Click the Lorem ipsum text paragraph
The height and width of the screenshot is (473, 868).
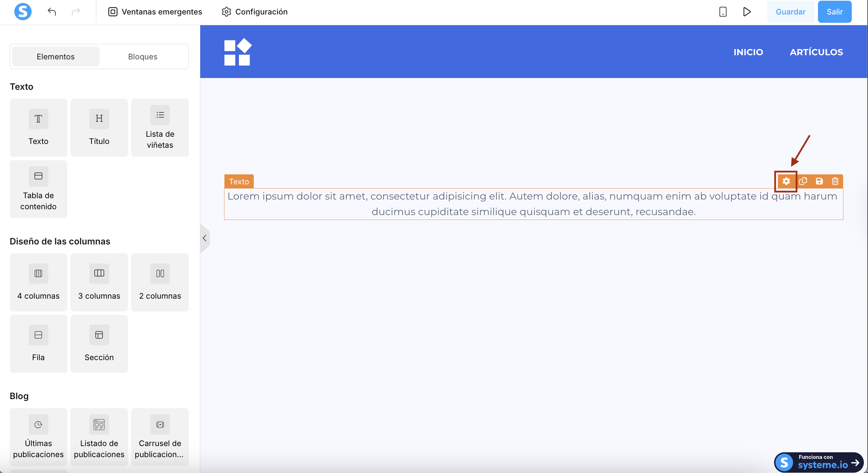533,204
